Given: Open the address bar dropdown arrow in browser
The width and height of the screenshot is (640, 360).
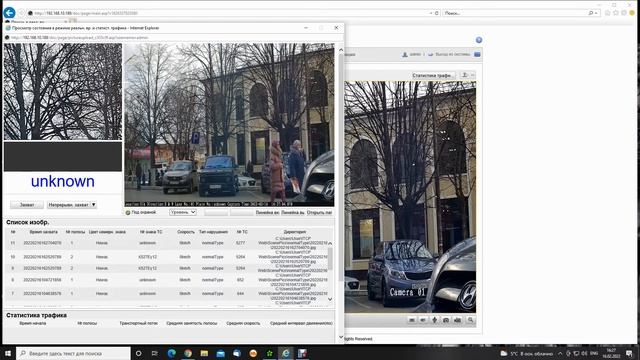Looking at the screenshot, I should (x=431, y=13).
